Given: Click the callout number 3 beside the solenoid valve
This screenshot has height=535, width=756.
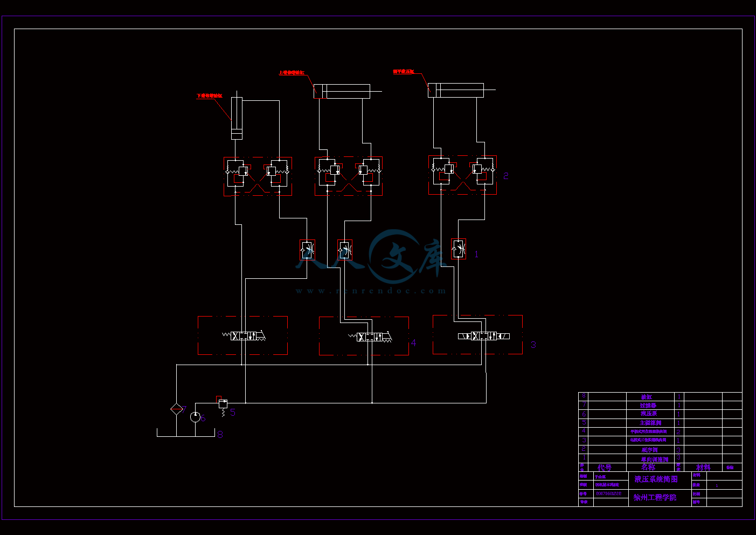Looking at the screenshot, I should tap(533, 345).
